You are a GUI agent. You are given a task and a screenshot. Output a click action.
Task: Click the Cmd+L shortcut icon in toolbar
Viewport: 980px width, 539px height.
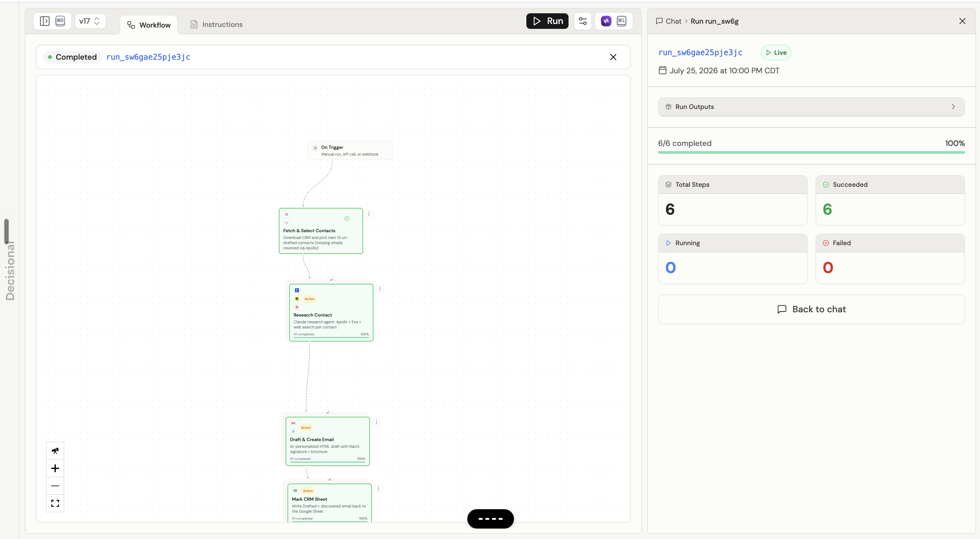[x=621, y=21]
